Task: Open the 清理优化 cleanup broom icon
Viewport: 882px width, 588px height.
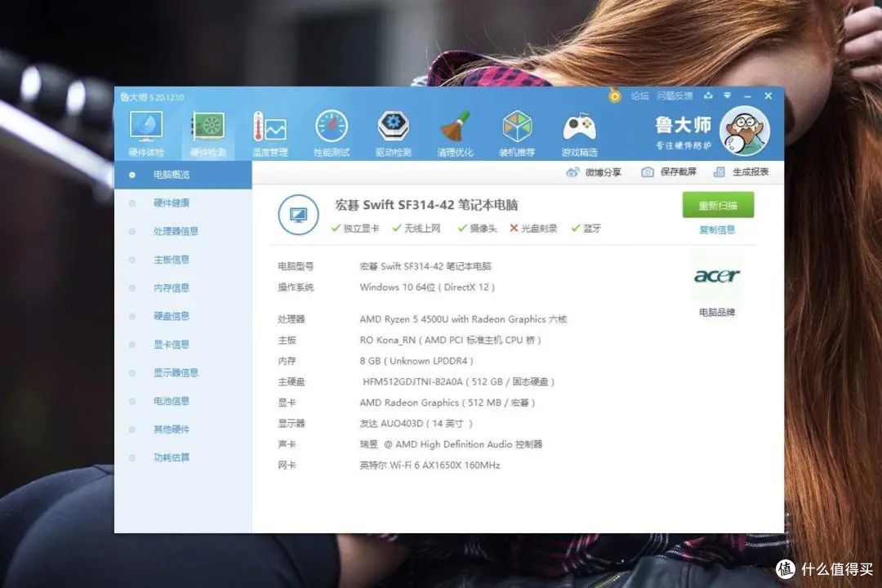Action: click(455, 134)
